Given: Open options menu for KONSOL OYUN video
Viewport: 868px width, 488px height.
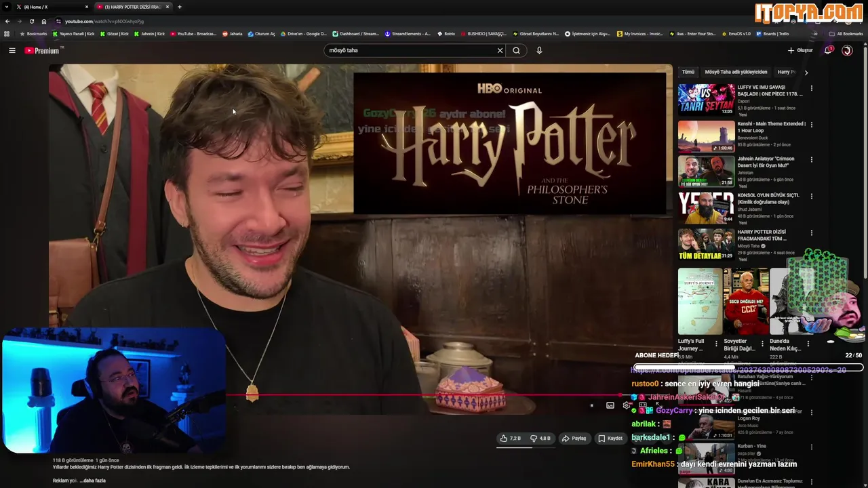Looking at the screenshot, I should click(811, 197).
